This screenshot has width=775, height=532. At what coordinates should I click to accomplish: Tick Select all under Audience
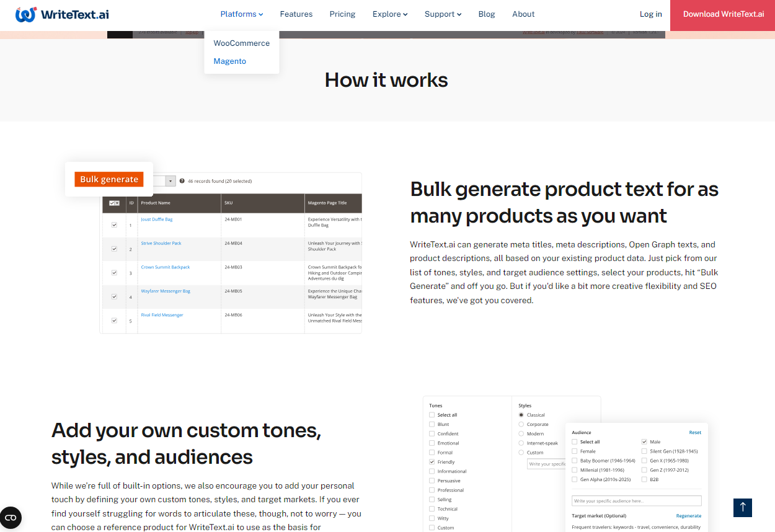(x=575, y=442)
